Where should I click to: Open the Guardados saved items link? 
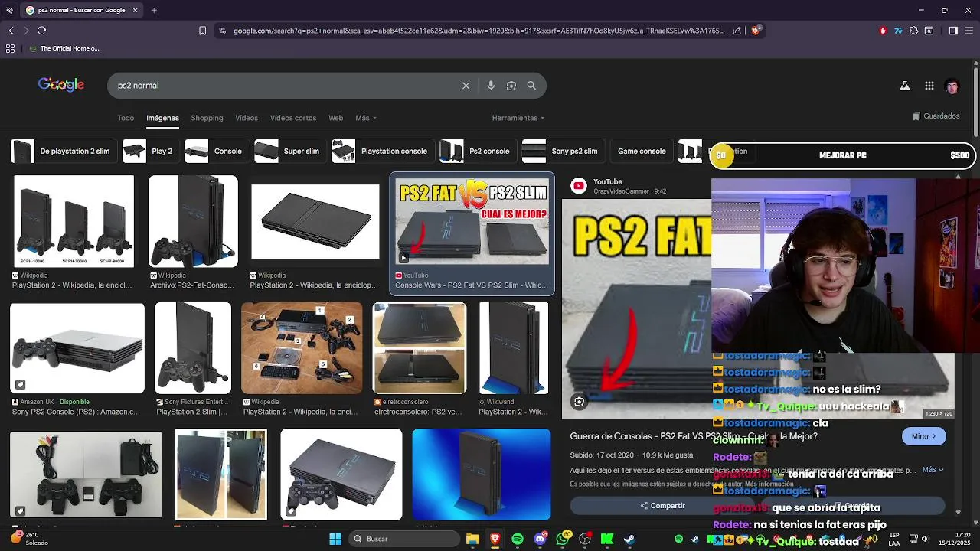[x=936, y=116]
